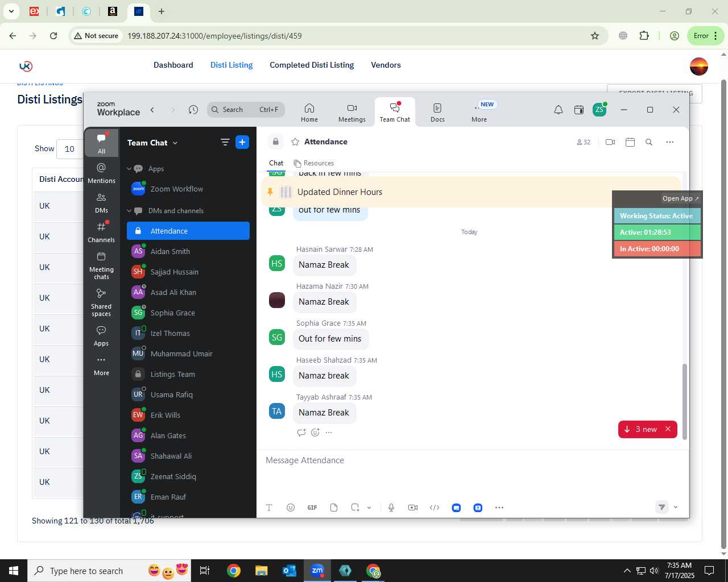The height and width of the screenshot is (582, 728).
Task: Schedule meeting from channel header
Action: pyautogui.click(x=630, y=142)
